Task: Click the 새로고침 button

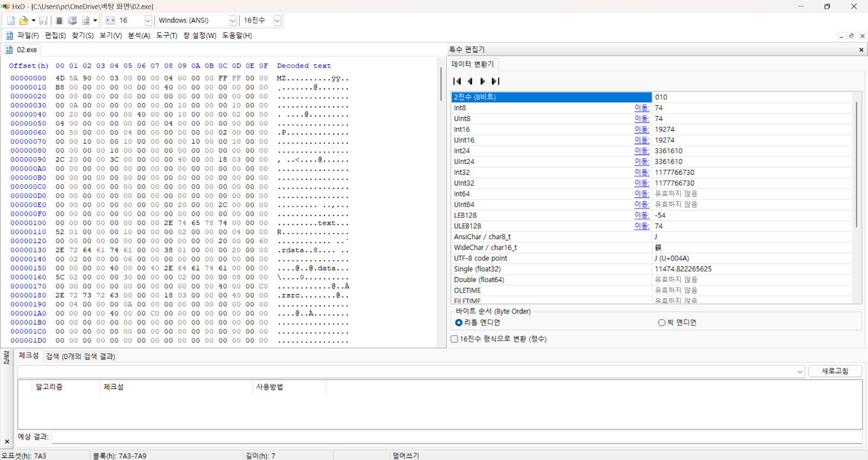Action: point(835,371)
